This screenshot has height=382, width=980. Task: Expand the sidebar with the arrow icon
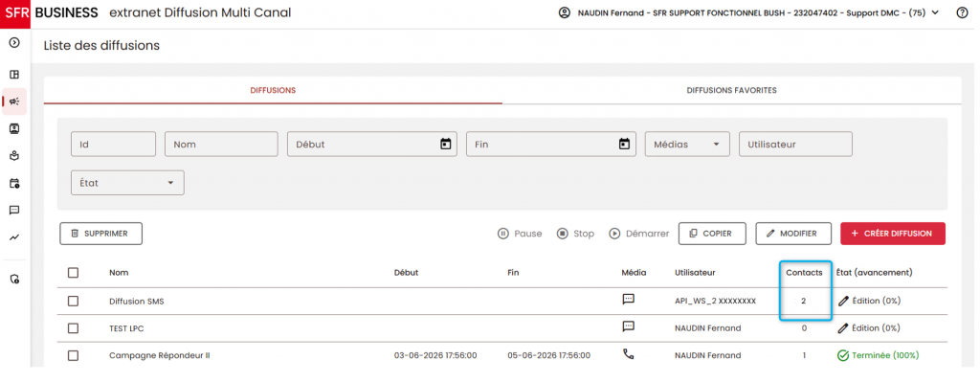coord(14,43)
